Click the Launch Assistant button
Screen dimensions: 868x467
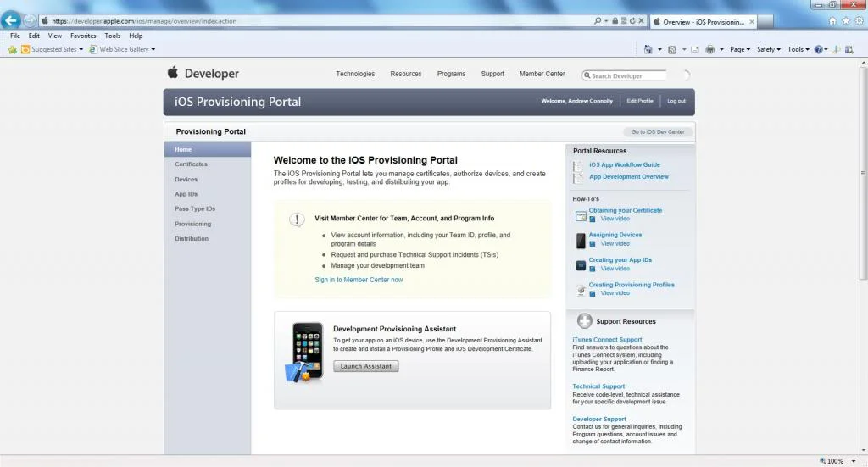tap(366, 366)
